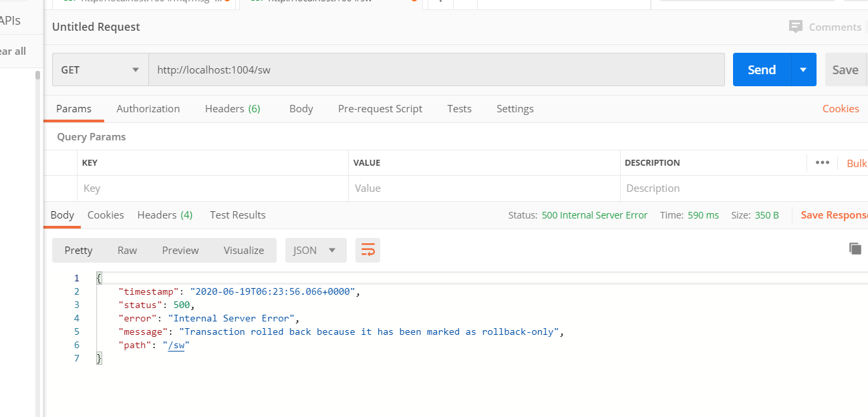
Task: Click the query param Key field
Action: [x=213, y=188]
